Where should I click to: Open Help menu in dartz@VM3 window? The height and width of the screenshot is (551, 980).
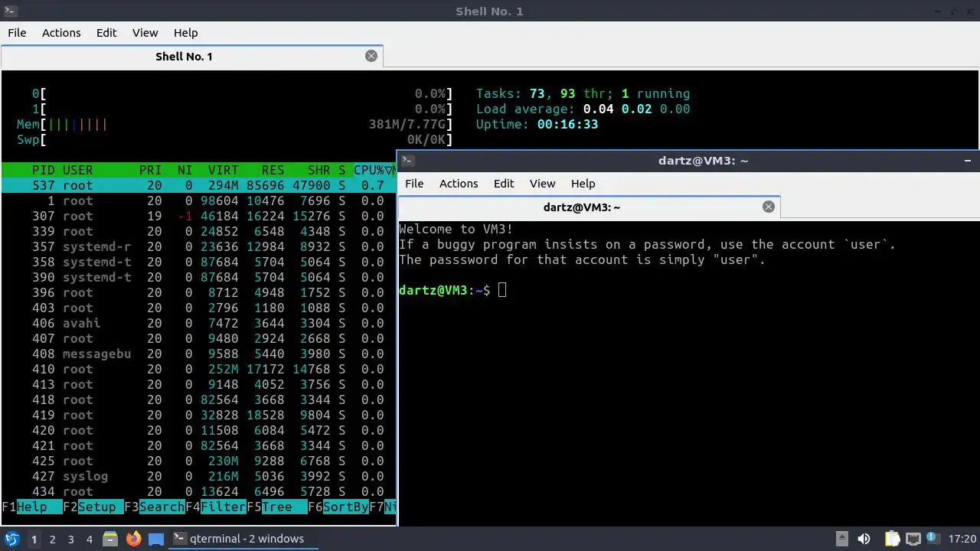click(x=583, y=184)
